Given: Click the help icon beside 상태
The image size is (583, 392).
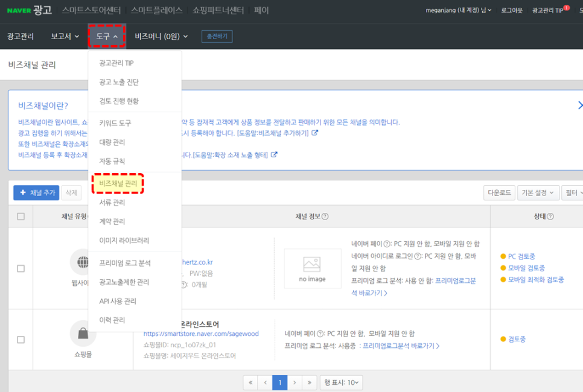Looking at the screenshot, I should 550,217.
